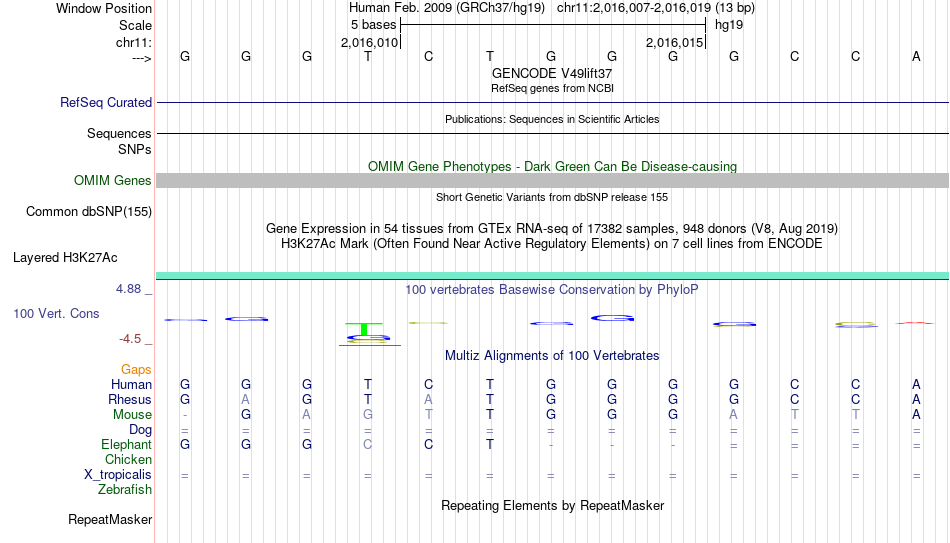Click the 'Sequences' track label
Viewport: 950px width, 543px height.
[x=119, y=133]
